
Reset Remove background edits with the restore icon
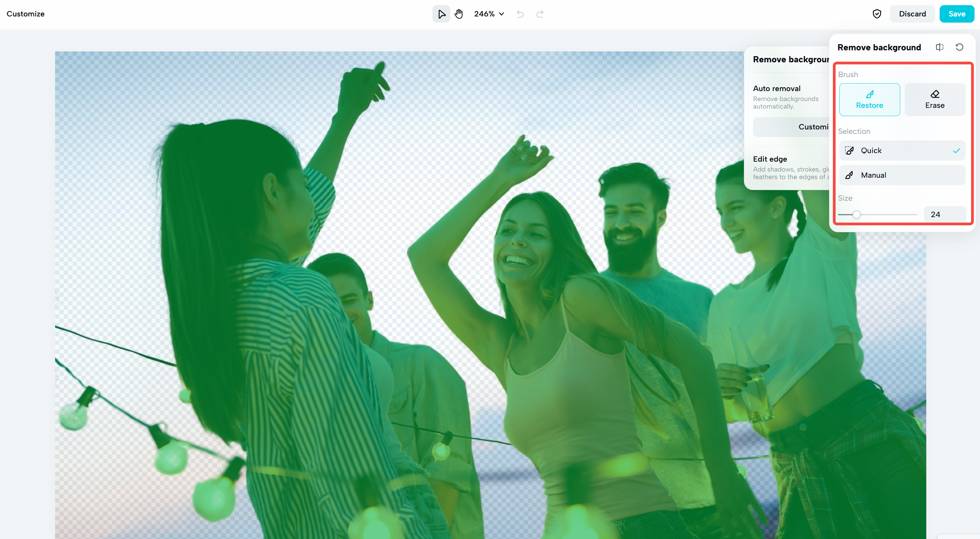[959, 47]
